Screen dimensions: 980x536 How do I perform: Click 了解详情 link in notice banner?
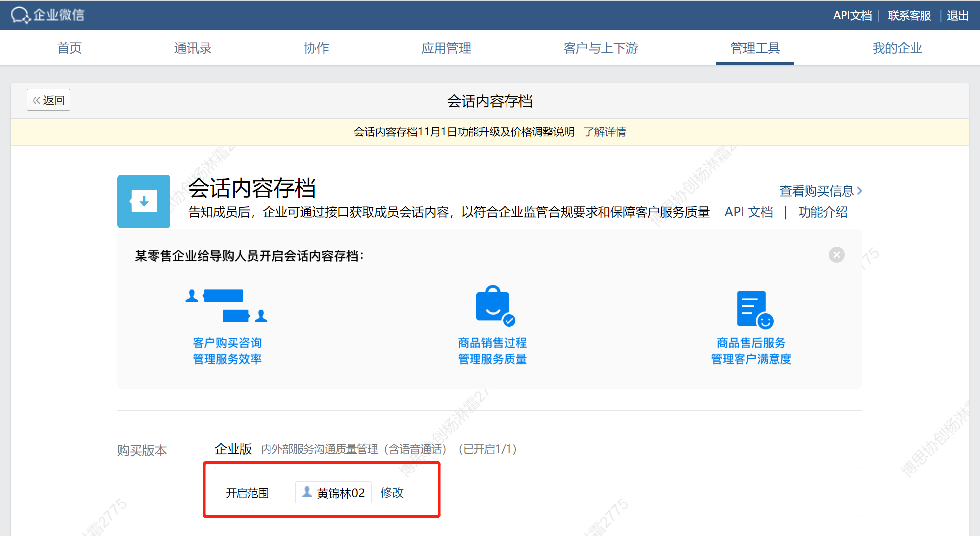coord(605,132)
